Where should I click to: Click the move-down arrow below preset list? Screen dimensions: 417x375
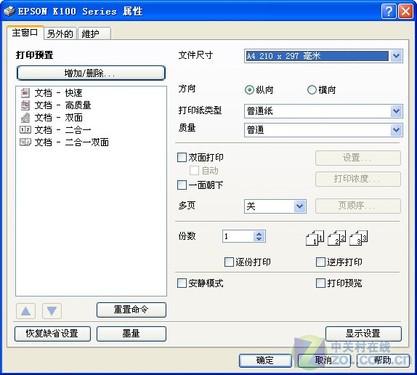[52, 311]
